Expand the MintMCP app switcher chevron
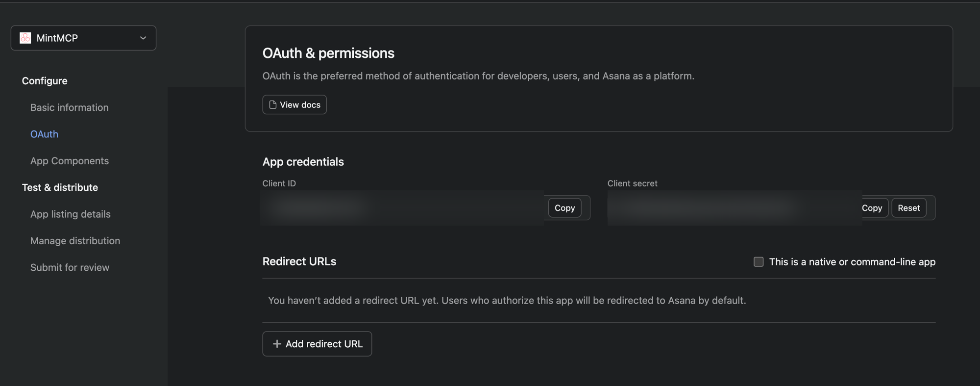Image resolution: width=980 pixels, height=386 pixels. (x=143, y=38)
